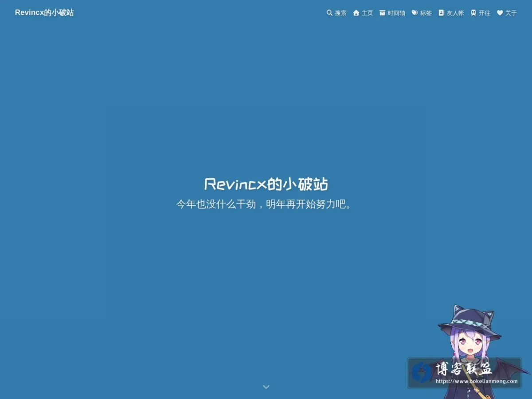Viewport: 532px width, 399px height.
Task: Click the subtitle 今年也没什么干劲 text
Action: (266, 205)
